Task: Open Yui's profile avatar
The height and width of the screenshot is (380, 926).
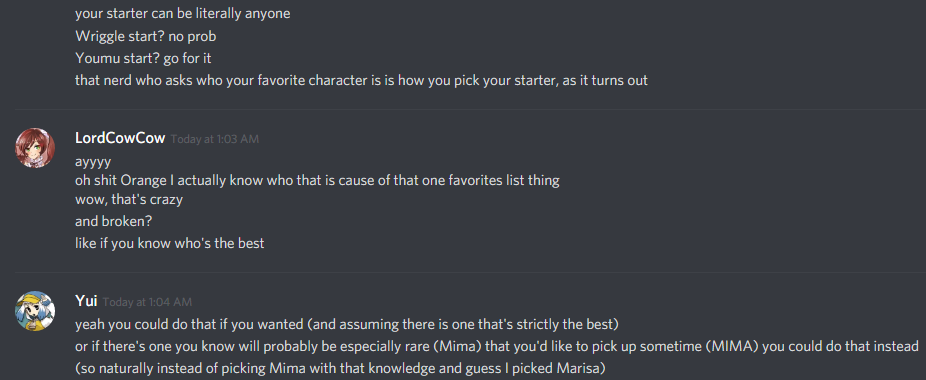Action: (x=35, y=311)
